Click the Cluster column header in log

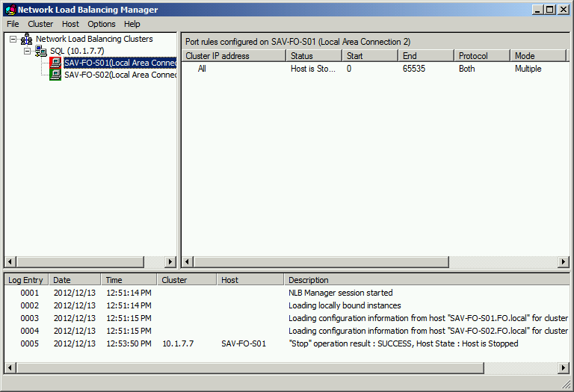click(187, 280)
